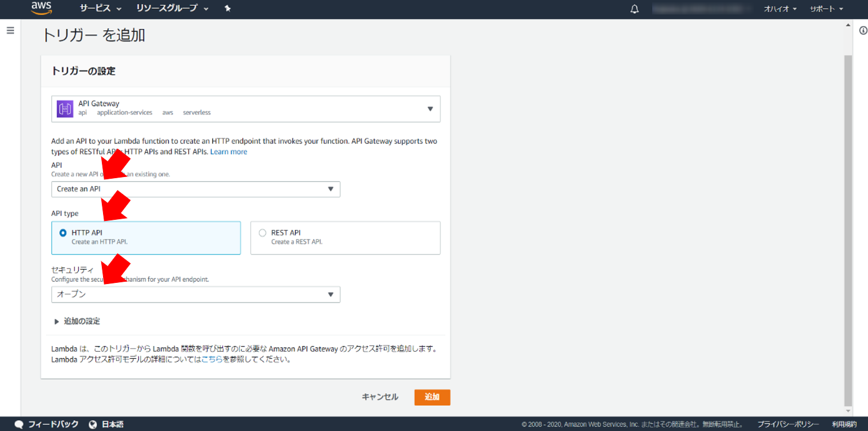Click 'Create a REST API.' description
This screenshot has width=868, height=431.
pos(297,242)
